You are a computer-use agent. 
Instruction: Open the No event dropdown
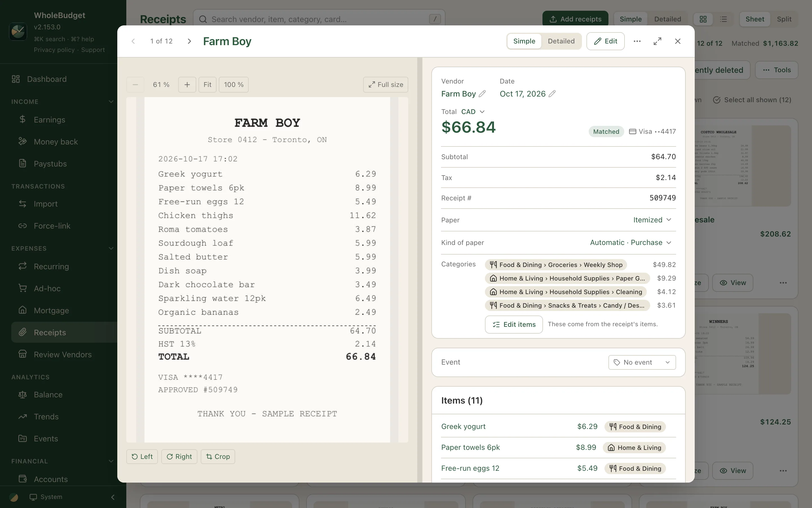[642, 362]
